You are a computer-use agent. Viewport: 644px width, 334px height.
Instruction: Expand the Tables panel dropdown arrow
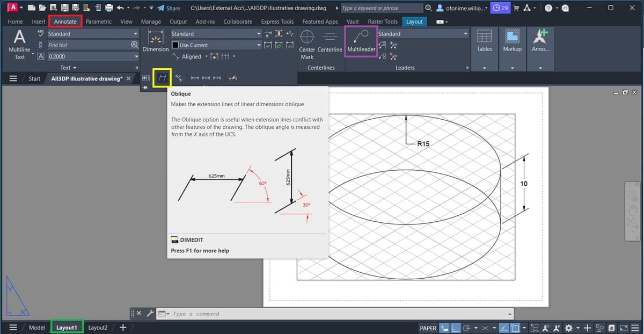pyautogui.click(x=485, y=68)
